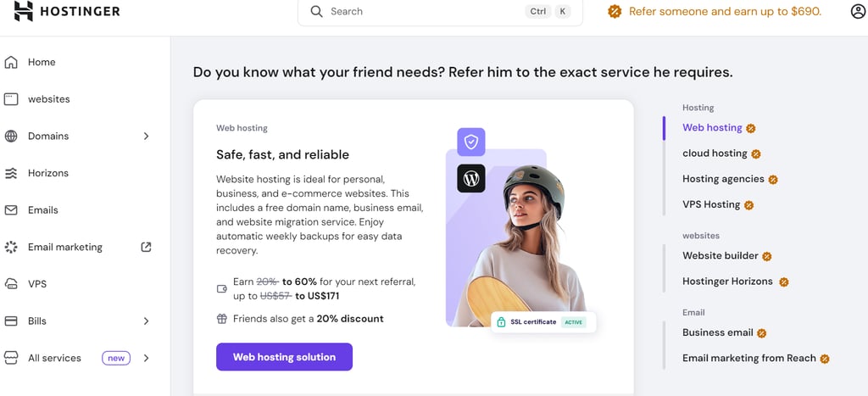Expand the Bills submenu chevron
The height and width of the screenshot is (396, 868).
point(146,321)
